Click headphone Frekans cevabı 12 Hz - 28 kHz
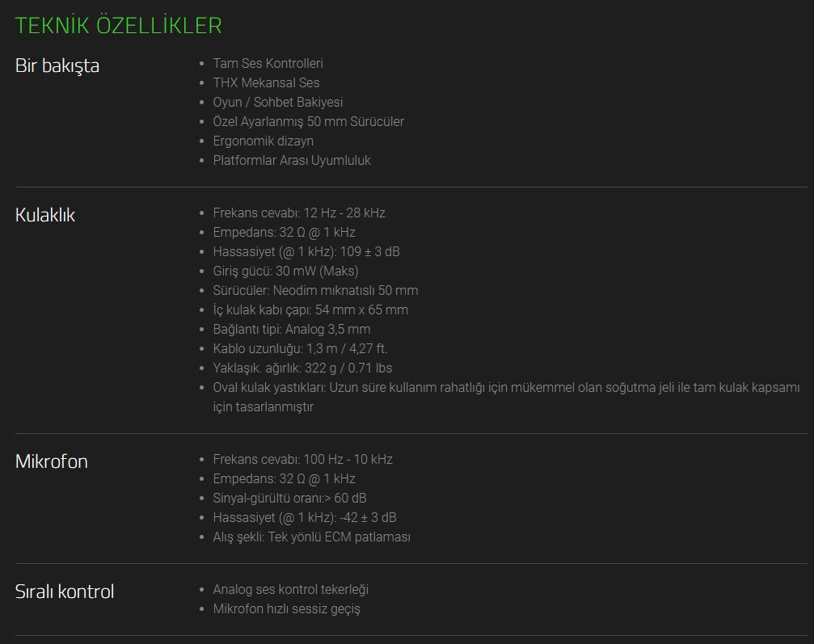814x644 pixels. pos(299,213)
